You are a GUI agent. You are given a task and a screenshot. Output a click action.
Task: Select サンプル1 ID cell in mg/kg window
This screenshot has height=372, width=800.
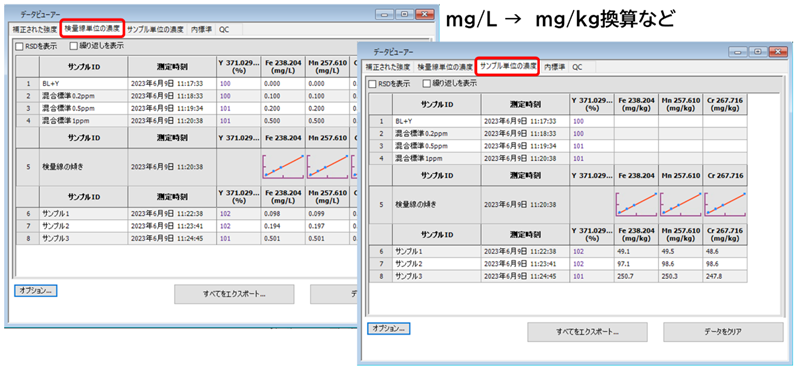tap(436, 252)
